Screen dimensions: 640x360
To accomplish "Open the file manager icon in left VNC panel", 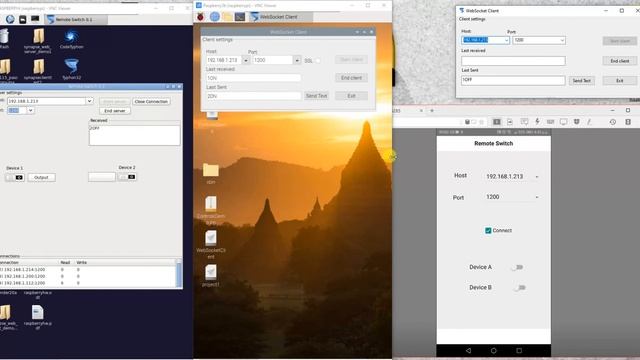I will point(22,19).
